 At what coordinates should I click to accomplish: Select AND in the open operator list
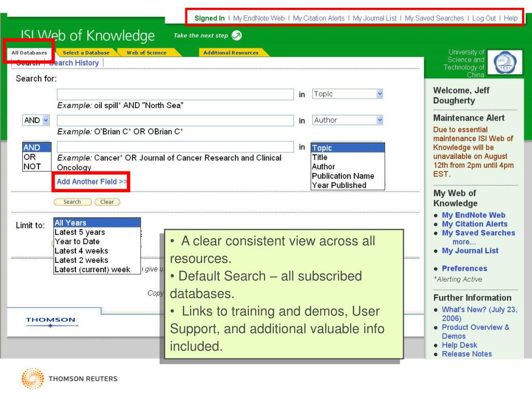(x=37, y=148)
